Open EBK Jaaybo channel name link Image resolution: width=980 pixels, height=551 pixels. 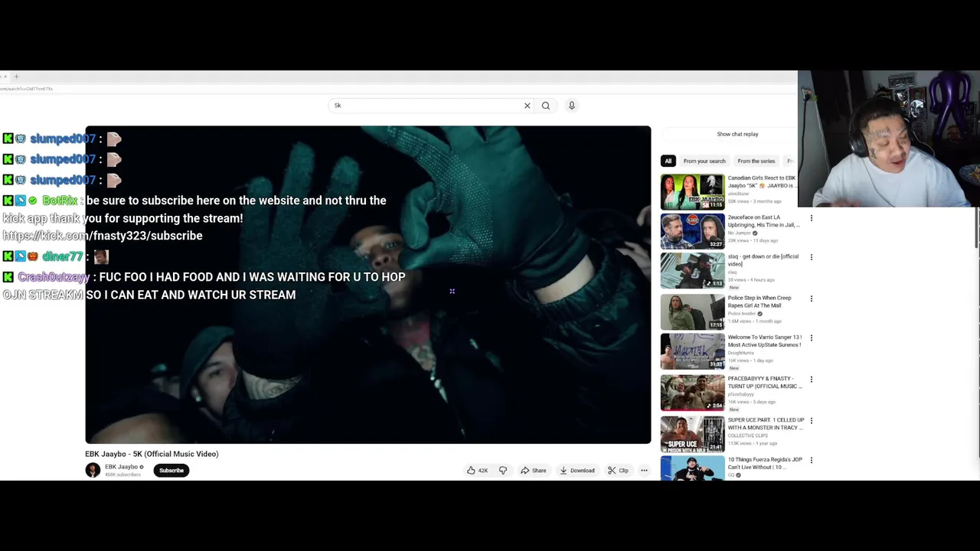[121, 467]
